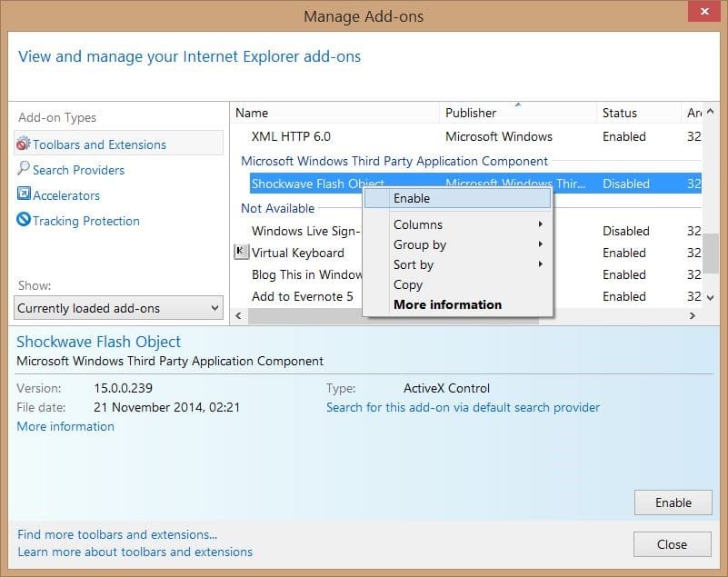728x577 pixels.
Task: Click the Disabled status of Shockwave Flash
Action: click(x=626, y=184)
